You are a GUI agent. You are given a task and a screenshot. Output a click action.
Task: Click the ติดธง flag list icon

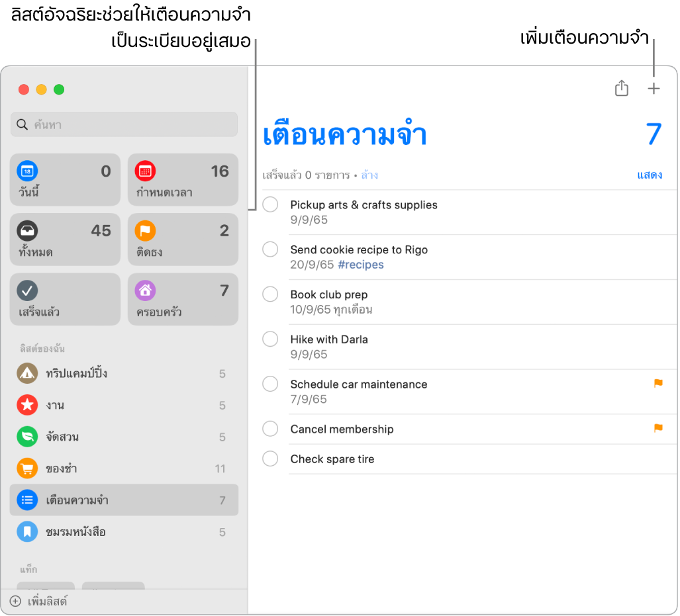click(144, 231)
